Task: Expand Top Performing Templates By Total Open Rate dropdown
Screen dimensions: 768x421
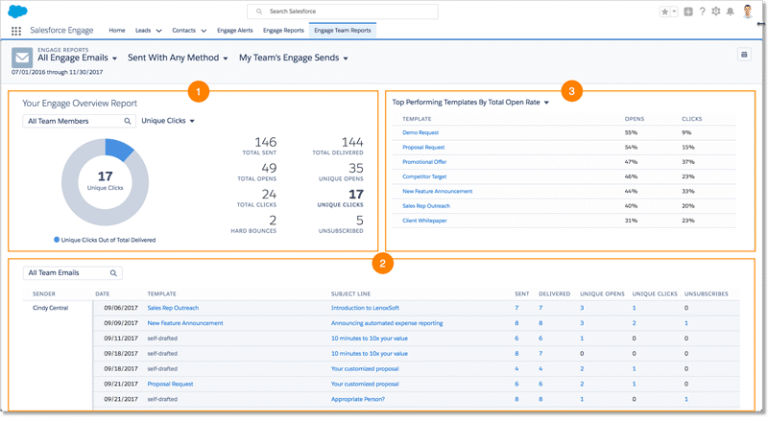Action: coord(471,102)
